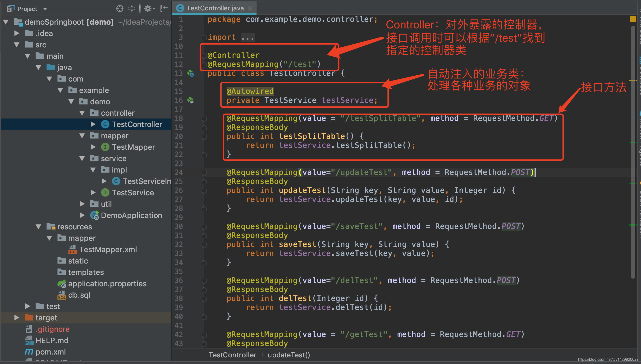Click the autowired gutter icon beside testService
This screenshot has width=641, height=364.
(191, 100)
